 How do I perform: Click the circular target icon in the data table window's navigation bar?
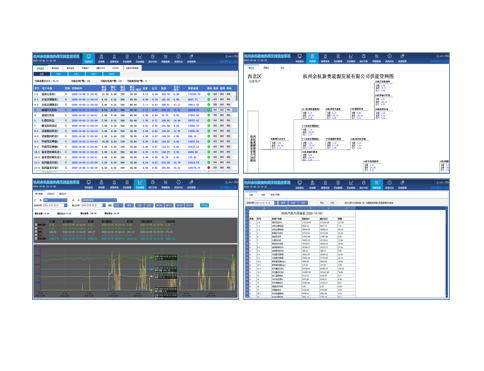click(178, 58)
